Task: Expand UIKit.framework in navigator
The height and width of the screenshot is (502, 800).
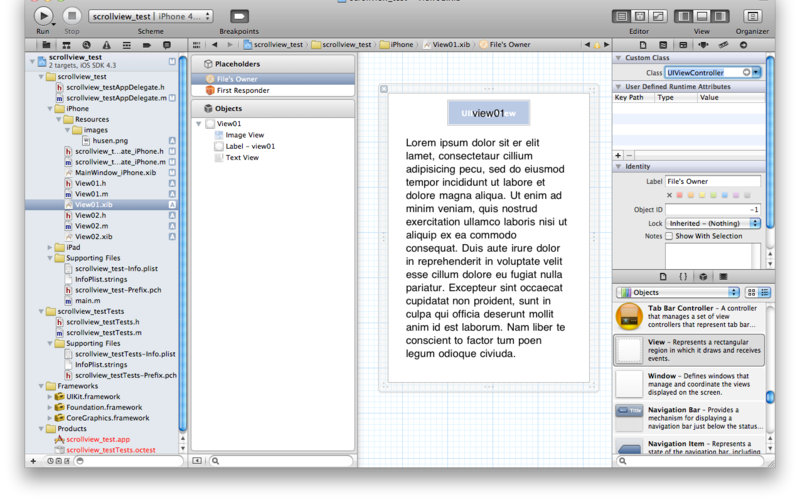Action: point(49,396)
